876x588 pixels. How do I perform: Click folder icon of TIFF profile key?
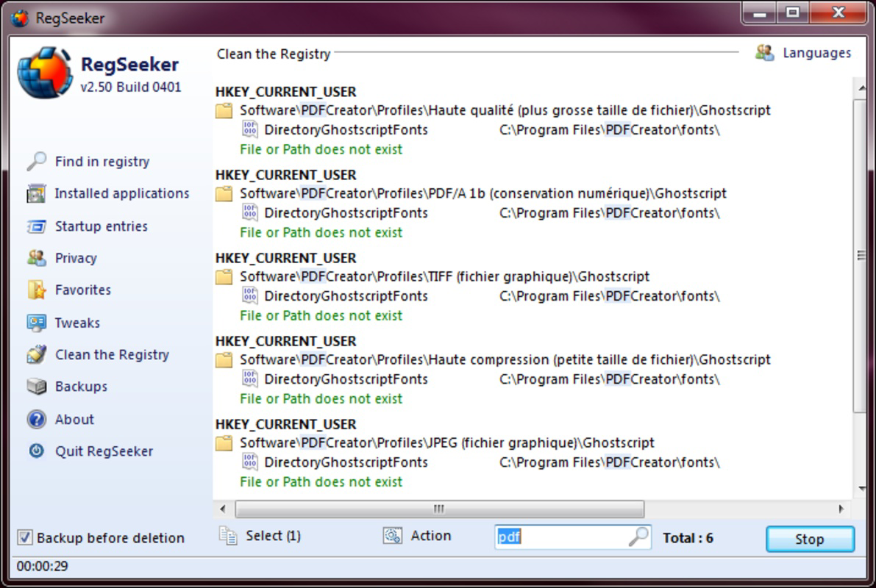[224, 277]
